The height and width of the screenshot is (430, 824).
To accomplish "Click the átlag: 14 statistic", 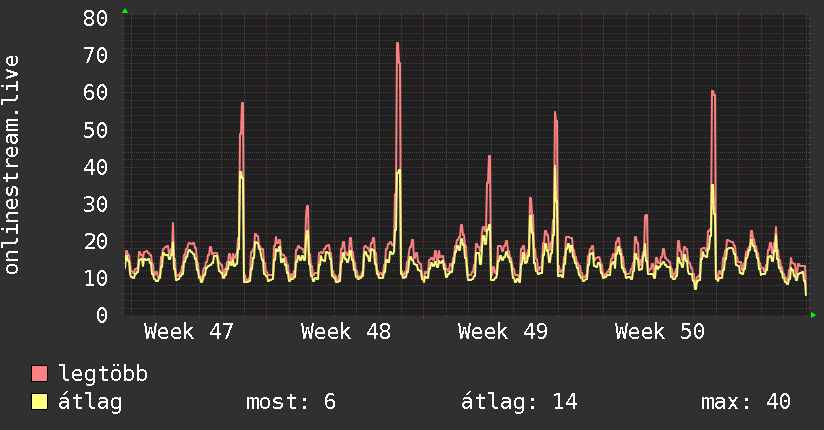I will [519, 402].
